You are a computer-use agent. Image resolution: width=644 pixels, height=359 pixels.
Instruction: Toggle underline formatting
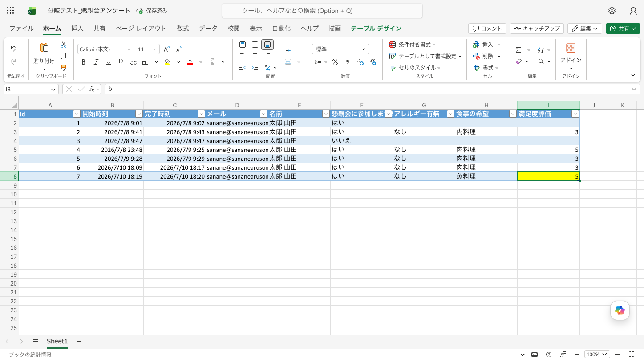[108, 62]
